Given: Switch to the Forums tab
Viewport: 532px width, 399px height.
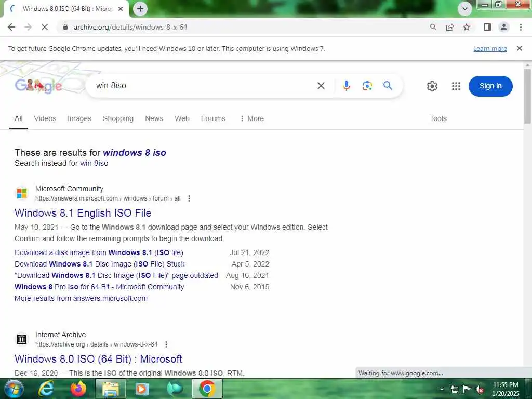Looking at the screenshot, I should (213, 119).
